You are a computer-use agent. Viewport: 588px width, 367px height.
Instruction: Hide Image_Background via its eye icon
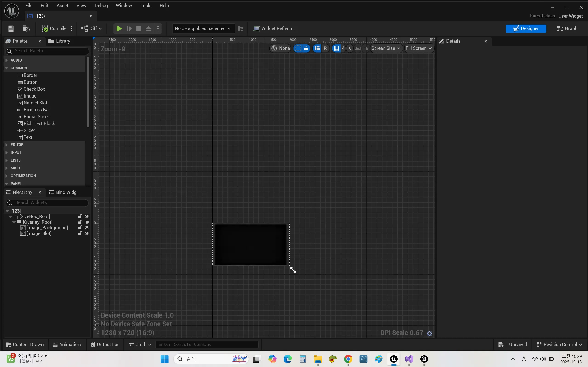pos(87,228)
